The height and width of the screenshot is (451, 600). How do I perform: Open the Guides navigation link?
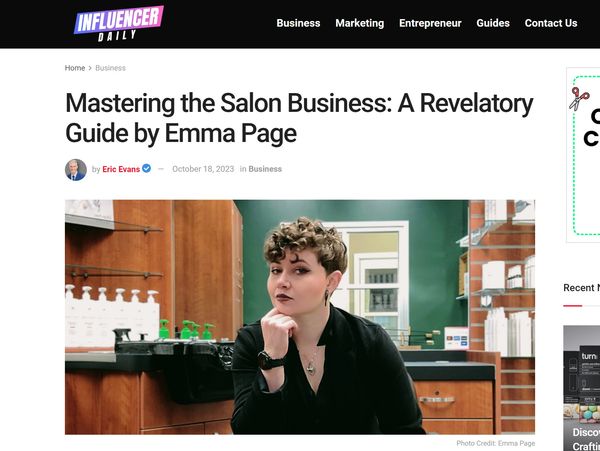(493, 23)
